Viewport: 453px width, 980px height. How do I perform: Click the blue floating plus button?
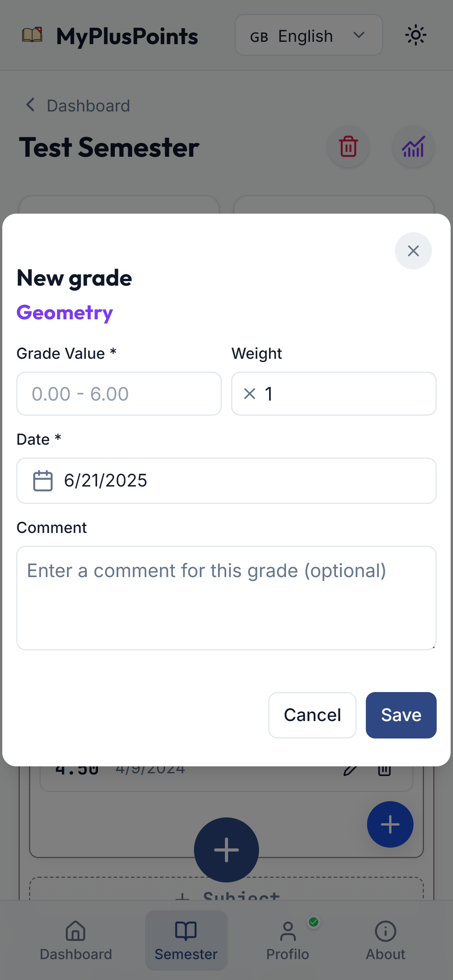(x=390, y=824)
